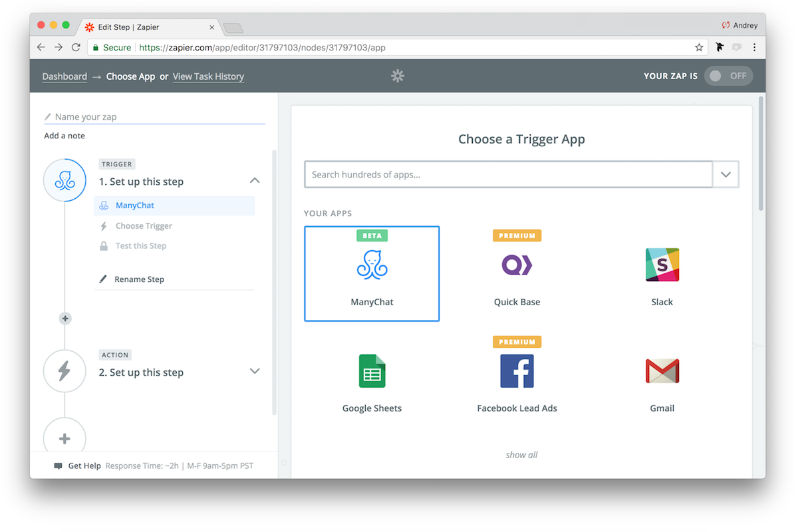
Task: Open a new browser tab
Action: pyautogui.click(x=233, y=27)
